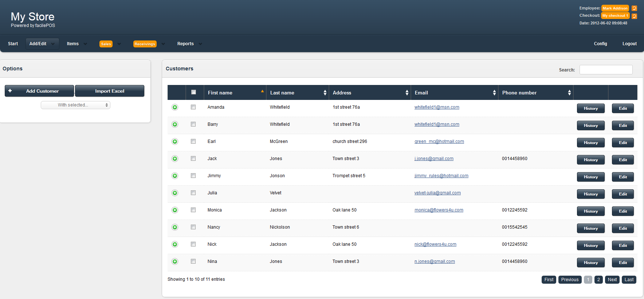The height and width of the screenshot is (299, 644).
Task: Click green plus icon in Nina's row
Action: tap(175, 261)
